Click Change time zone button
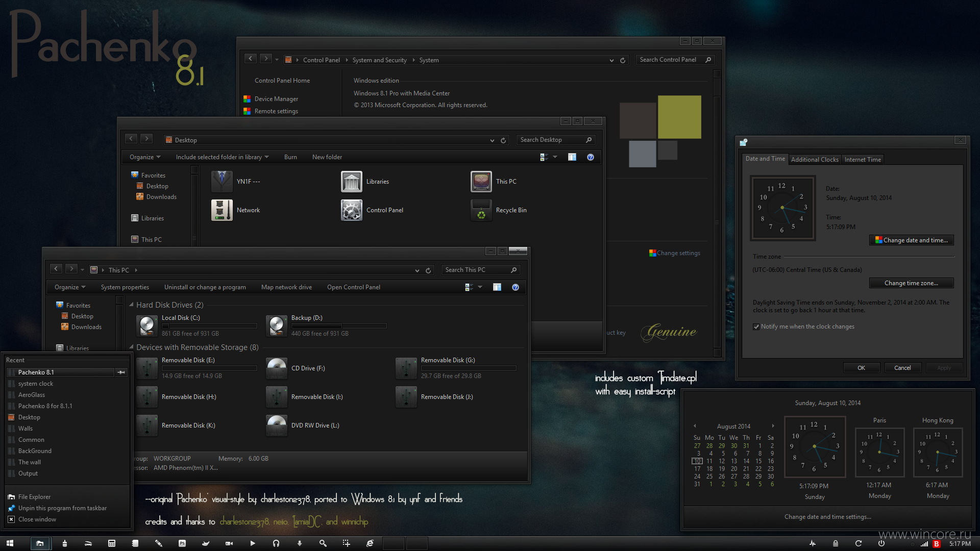This screenshot has width=980, height=551. [911, 283]
